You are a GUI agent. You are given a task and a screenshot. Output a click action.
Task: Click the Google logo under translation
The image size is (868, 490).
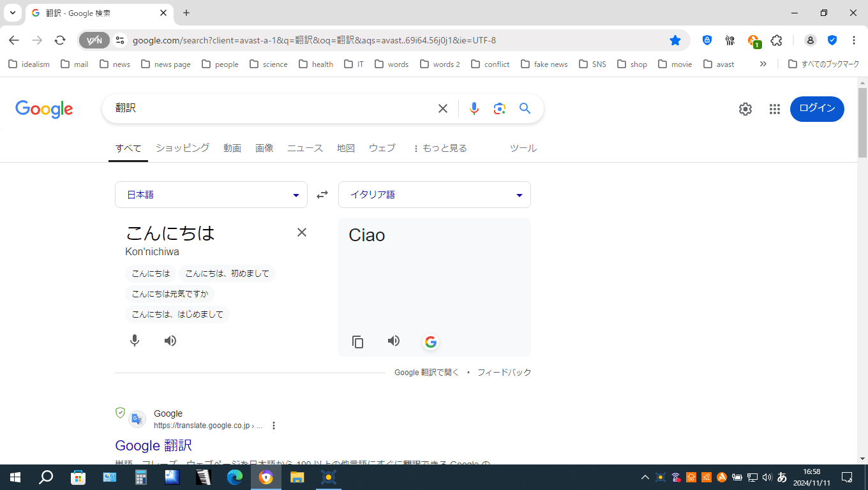pos(431,342)
